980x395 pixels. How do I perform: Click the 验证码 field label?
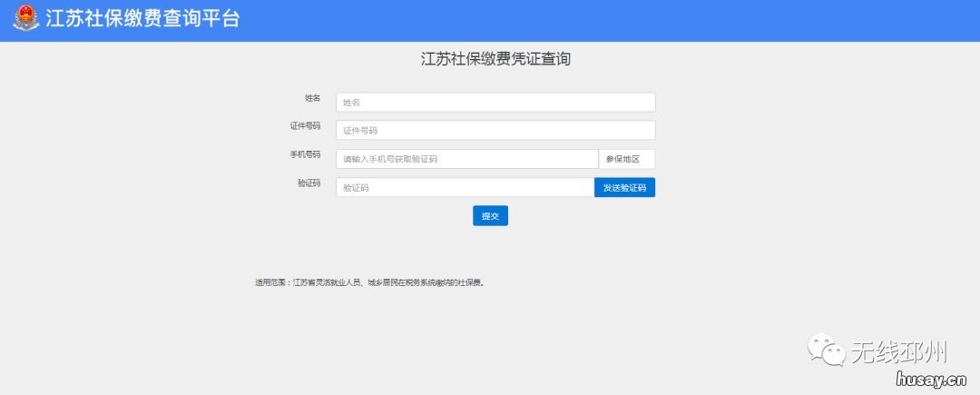click(x=309, y=183)
